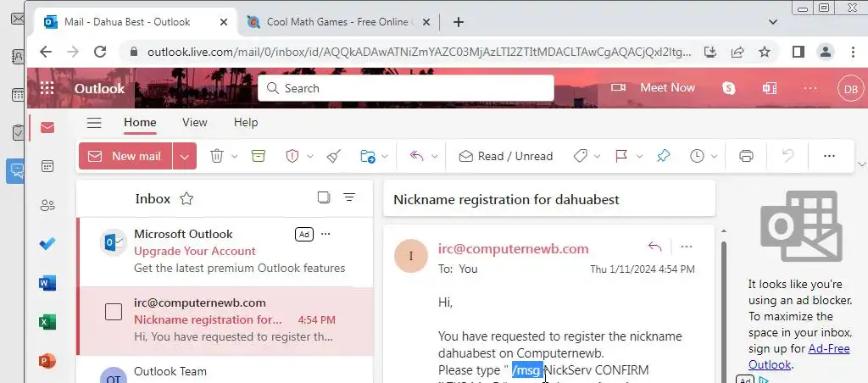The image size is (868, 383).
Task: Reload the page in browser
Action: (100, 52)
